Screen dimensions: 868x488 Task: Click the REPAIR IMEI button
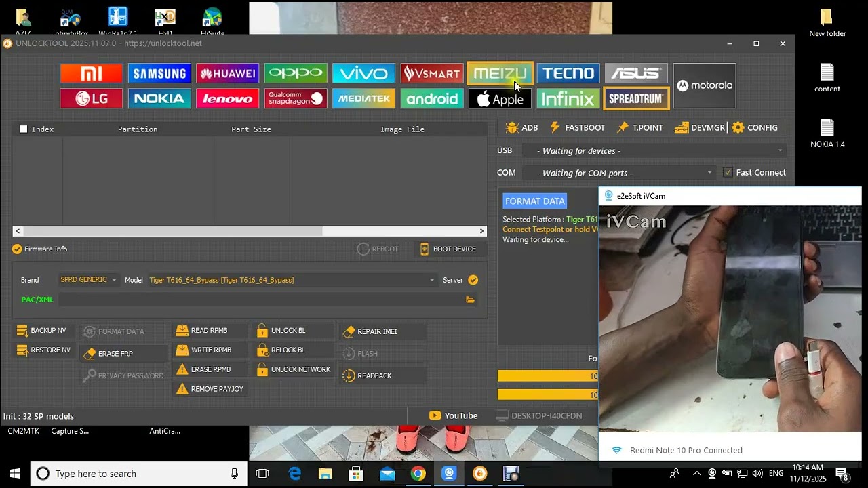(x=383, y=331)
